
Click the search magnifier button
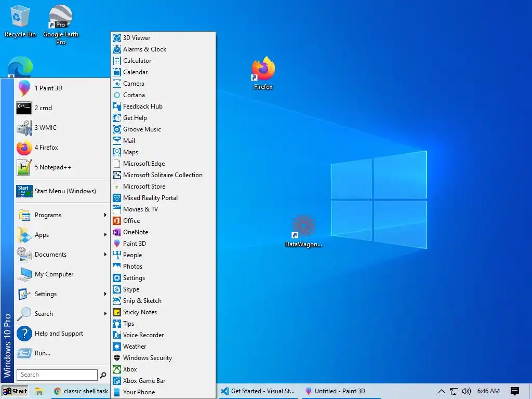103,375
